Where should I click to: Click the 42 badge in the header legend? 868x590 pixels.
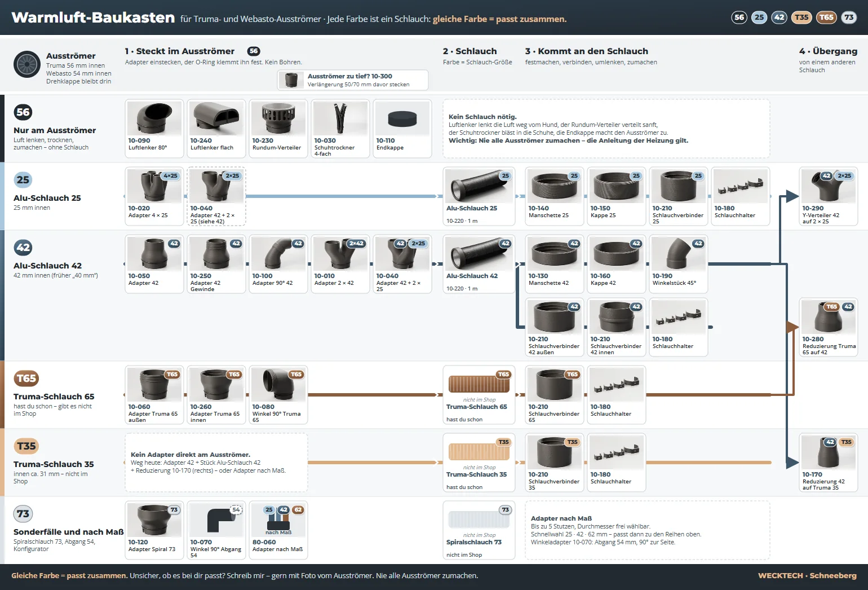tap(779, 17)
